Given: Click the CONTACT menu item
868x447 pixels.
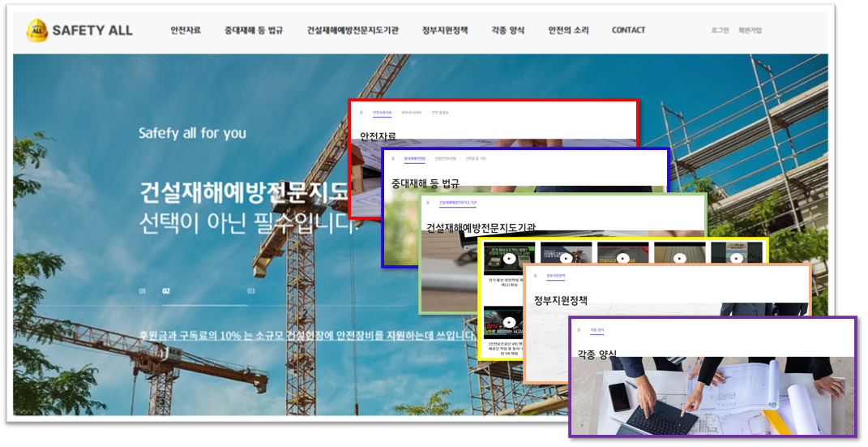Looking at the screenshot, I should [x=629, y=31].
